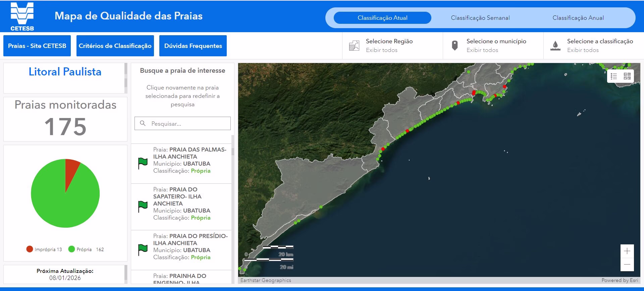Zoom in on the map
This screenshot has height=291, width=644.
(x=627, y=251)
